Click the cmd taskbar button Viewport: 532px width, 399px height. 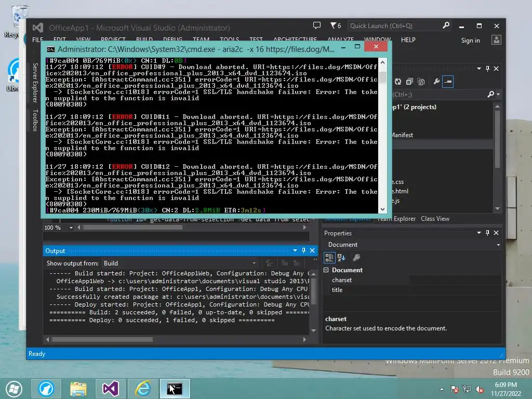click(x=175, y=389)
